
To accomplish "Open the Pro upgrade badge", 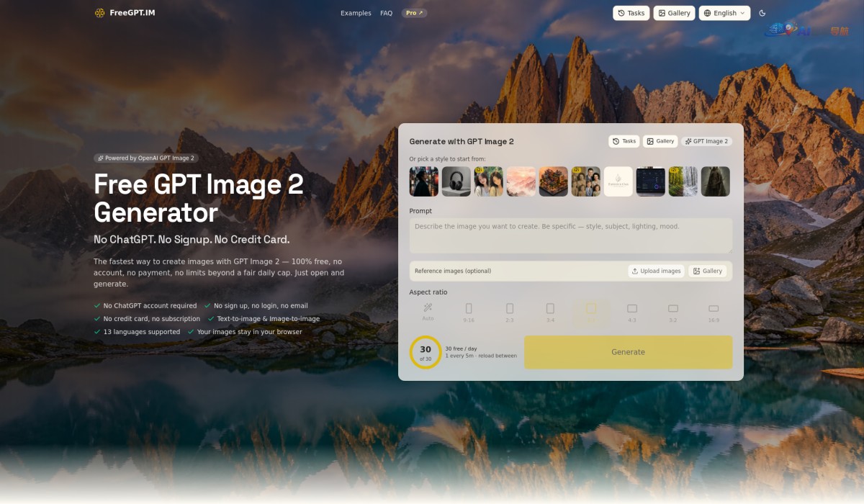I will point(414,13).
